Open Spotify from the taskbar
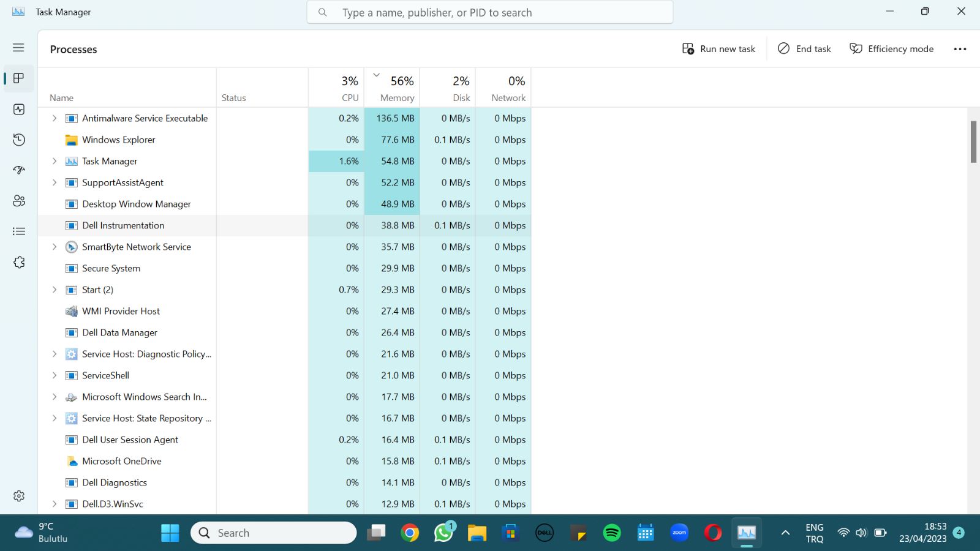The width and height of the screenshot is (980, 551). (612, 533)
